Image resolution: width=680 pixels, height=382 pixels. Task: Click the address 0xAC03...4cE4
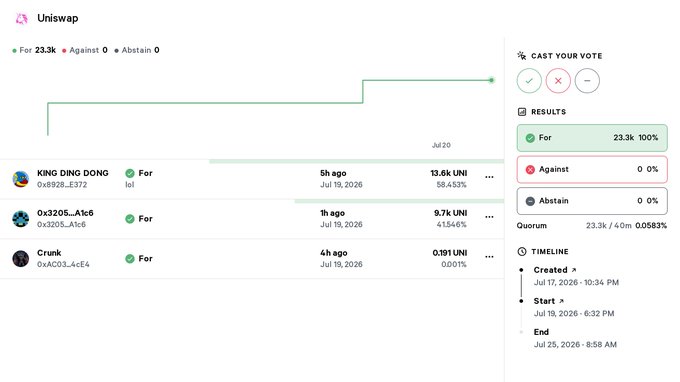tap(63, 264)
